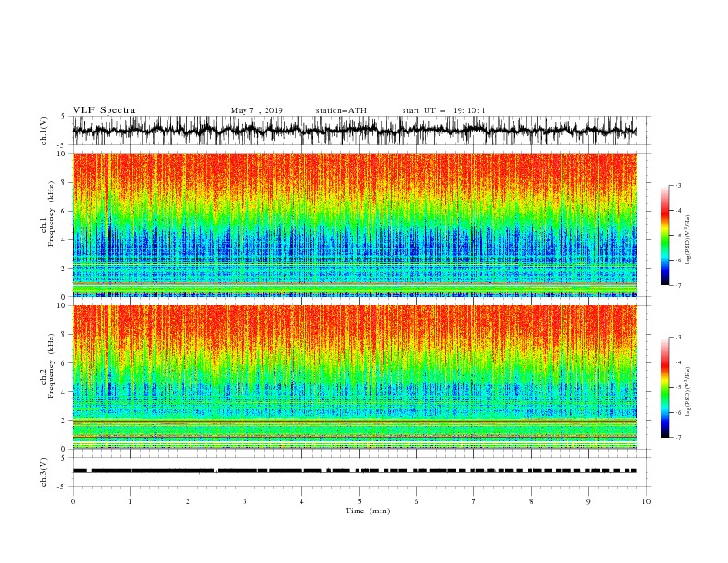Screen dimensions: 728x563
Task: Click time axis tick label "5"
Action: point(359,501)
